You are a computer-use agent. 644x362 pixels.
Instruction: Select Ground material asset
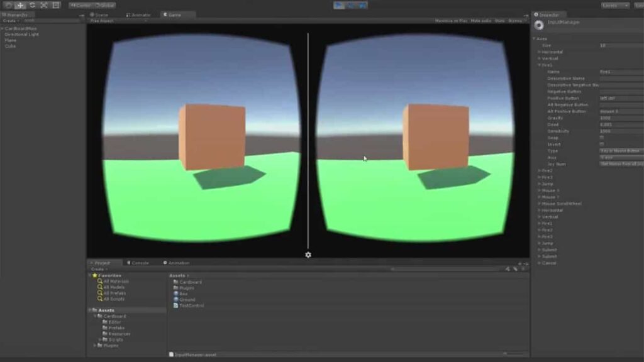point(184,300)
